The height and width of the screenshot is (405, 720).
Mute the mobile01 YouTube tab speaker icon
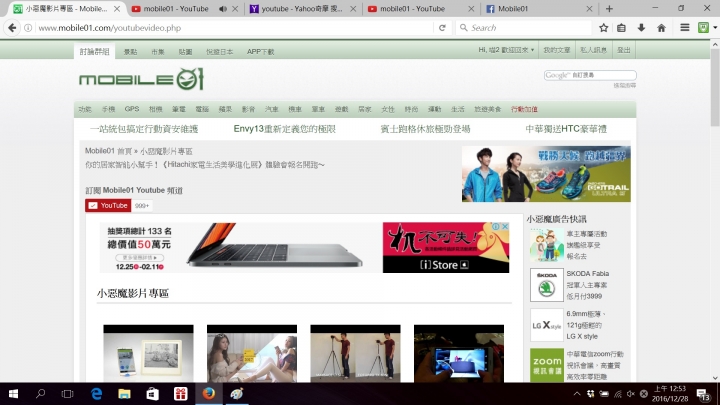223,9
